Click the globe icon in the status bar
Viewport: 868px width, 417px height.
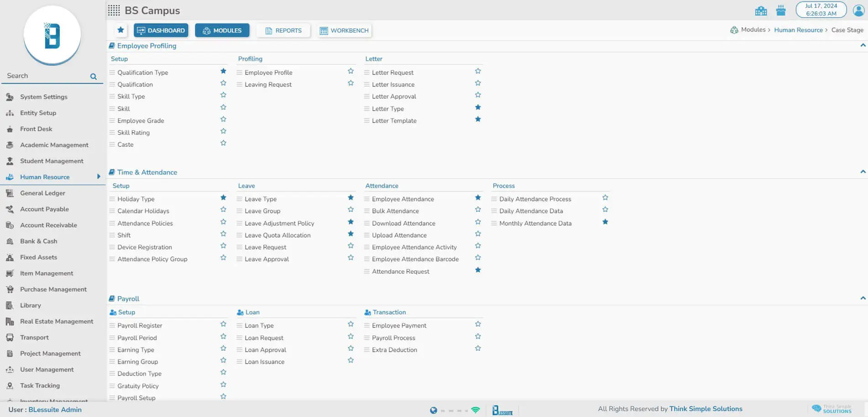(x=433, y=410)
